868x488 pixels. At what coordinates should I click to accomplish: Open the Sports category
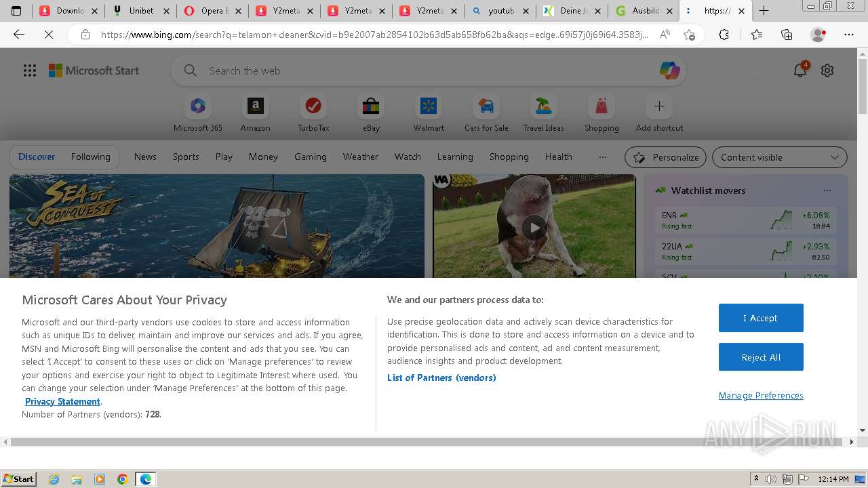186,157
